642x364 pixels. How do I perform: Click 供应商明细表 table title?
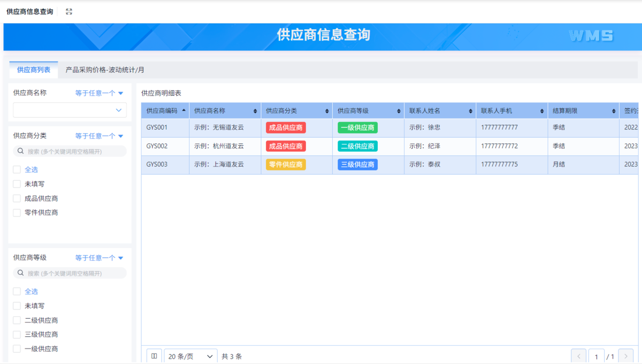(x=161, y=94)
